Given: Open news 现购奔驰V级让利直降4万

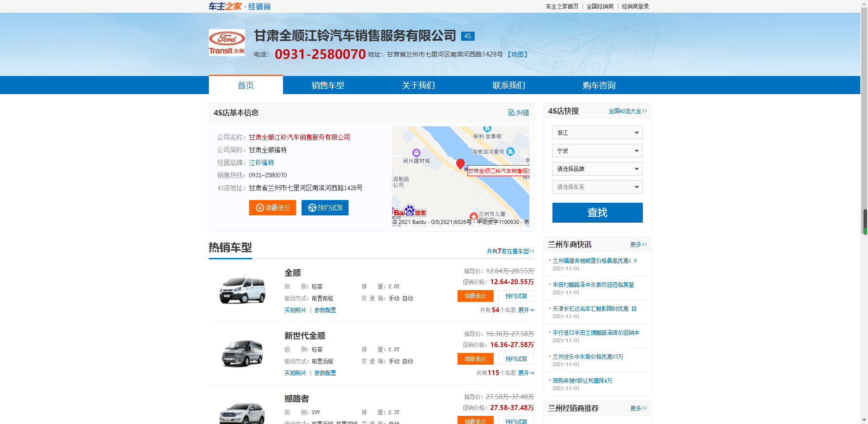Looking at the screenshot, I should [x=582, y=381].
